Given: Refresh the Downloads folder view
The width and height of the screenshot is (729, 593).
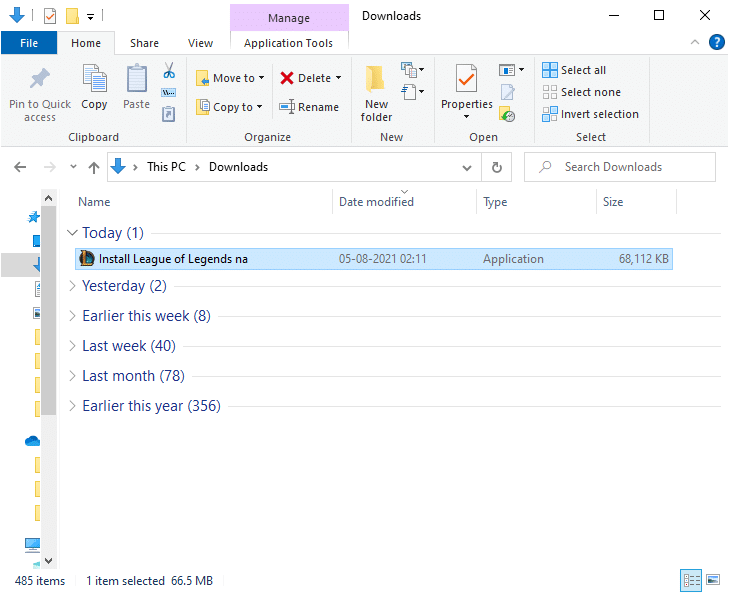Looking at the screenshot, I should (x=496, y=167).
